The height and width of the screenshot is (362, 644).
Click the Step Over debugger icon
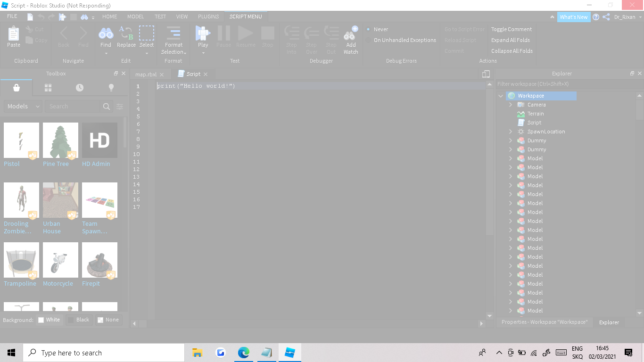click(x=312, y=33)
